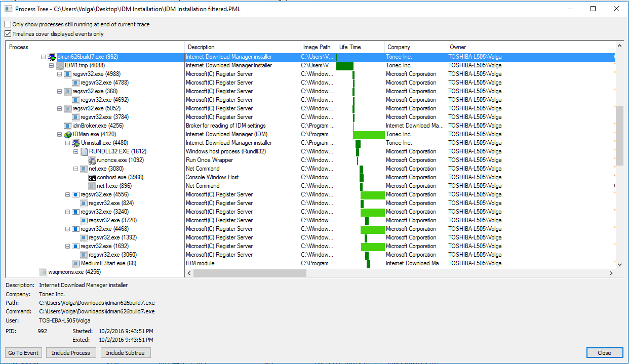629x364 pixels.
Task: Click the Include Subtree button
Action: (126, 353)
